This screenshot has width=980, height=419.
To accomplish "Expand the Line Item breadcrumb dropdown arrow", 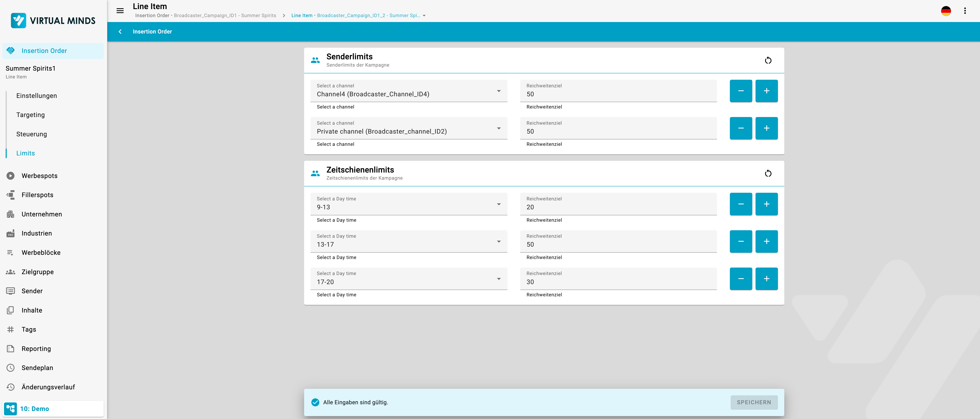I will tap(424, 16).
